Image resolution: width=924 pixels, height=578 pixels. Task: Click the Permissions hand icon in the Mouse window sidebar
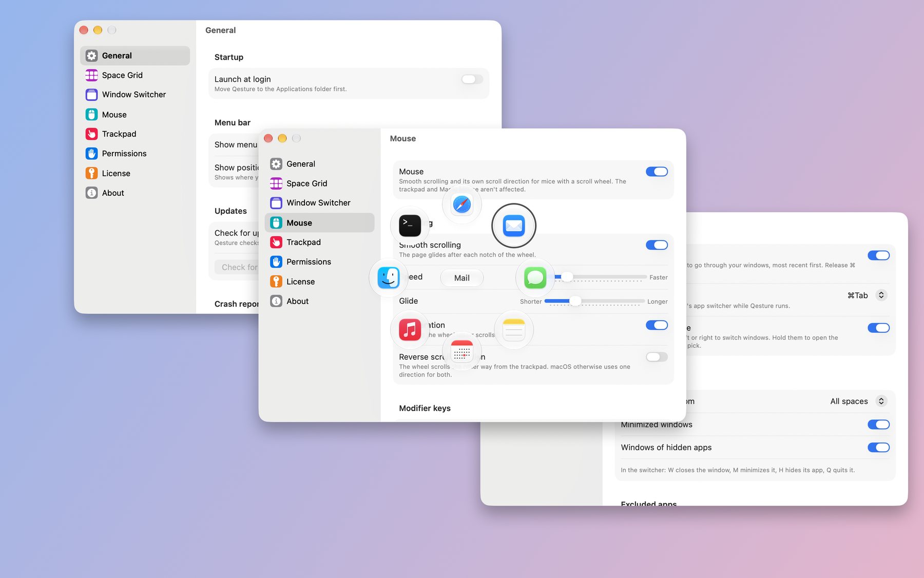click(276, 262)
